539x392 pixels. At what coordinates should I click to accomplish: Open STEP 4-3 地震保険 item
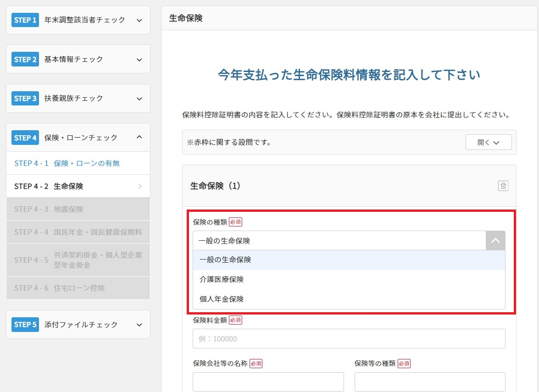[78, 209]
